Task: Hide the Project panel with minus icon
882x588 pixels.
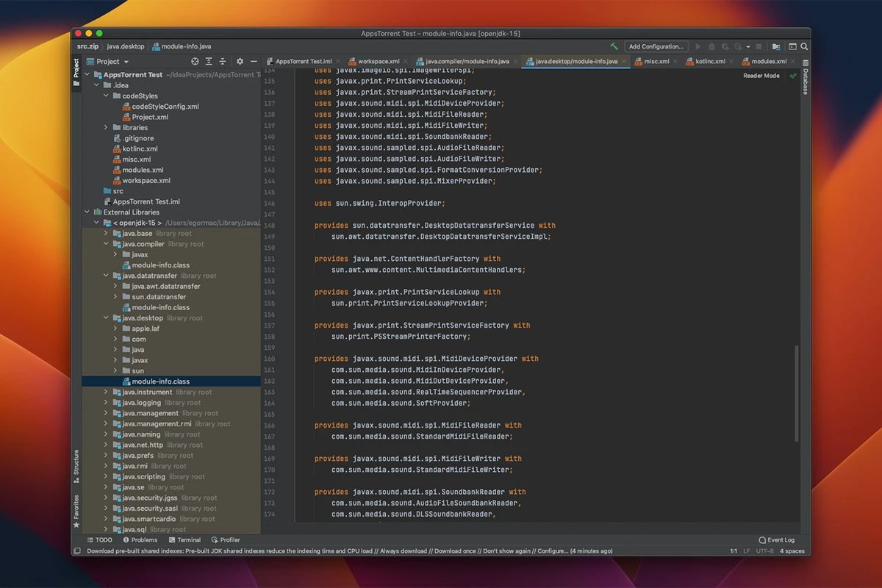Action: tap(254, 62)
